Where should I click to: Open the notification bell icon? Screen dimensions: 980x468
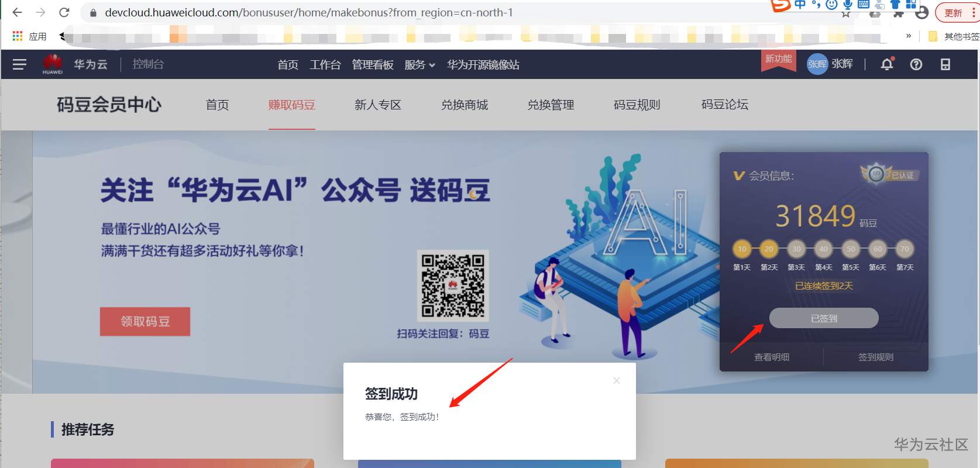(x=887, y=64)
